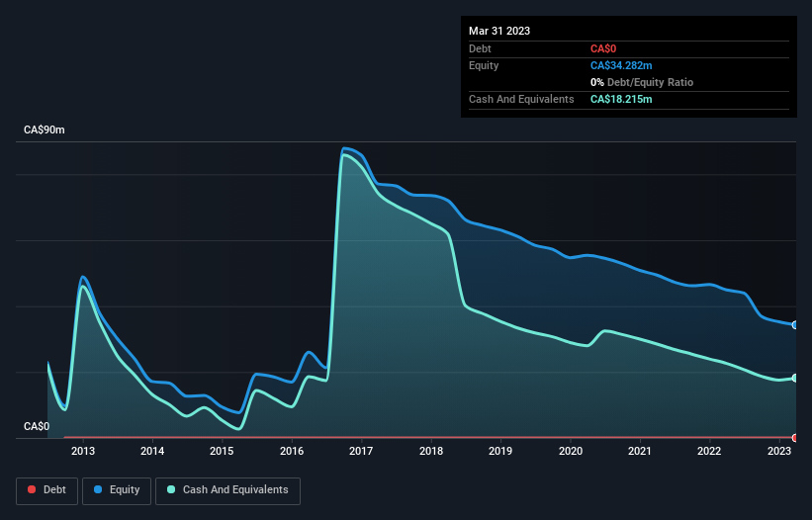
Task: Click the 2017 x-axis label
Action: [x=361, y=451]
